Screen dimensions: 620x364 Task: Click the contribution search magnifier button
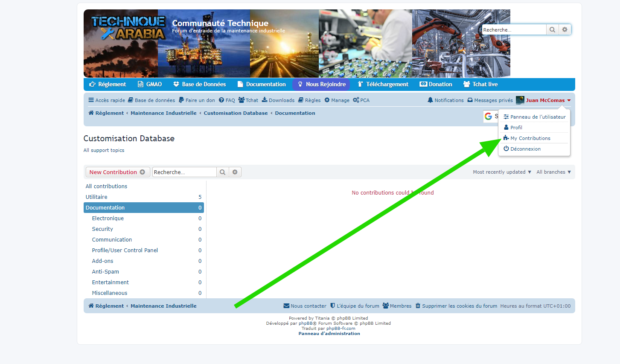(x=222, y=172)
